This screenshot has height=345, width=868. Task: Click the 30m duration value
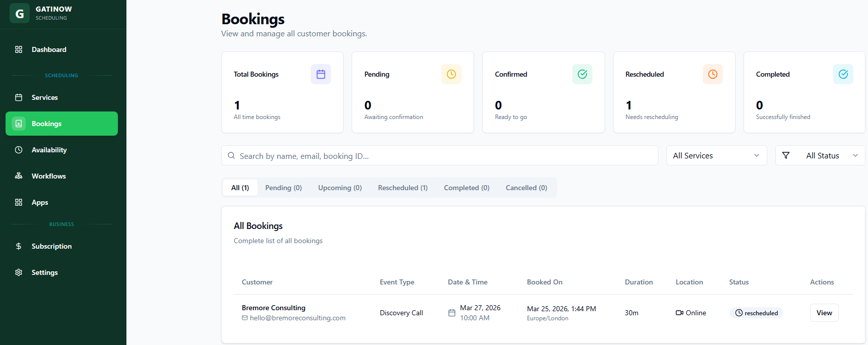coord(632,313)
